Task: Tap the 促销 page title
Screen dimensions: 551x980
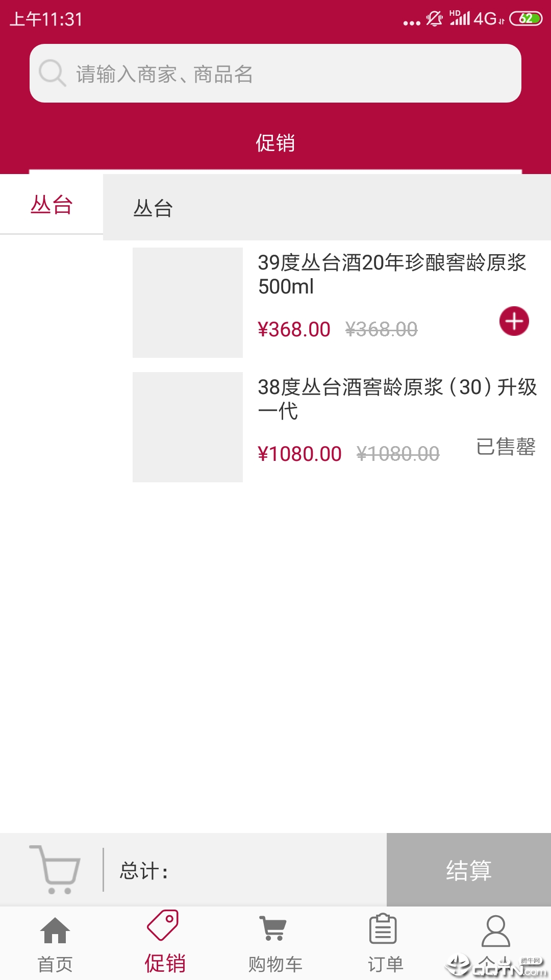Action: (x=275, y=143)
